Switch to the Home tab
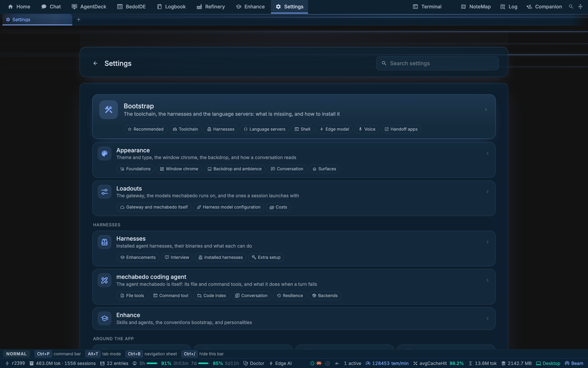This screenshot has width=588, height=368. point(19,7)
